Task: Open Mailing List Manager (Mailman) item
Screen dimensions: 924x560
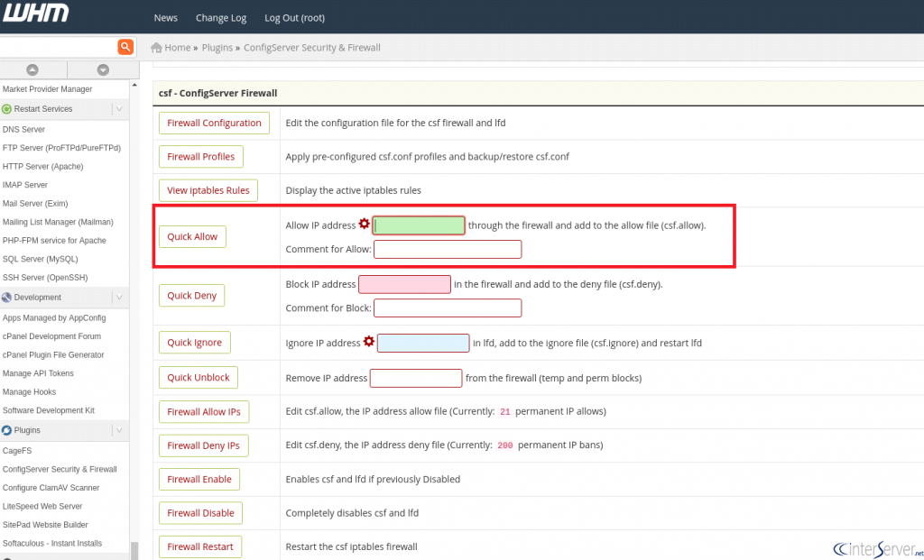Action: click(58, 222)
